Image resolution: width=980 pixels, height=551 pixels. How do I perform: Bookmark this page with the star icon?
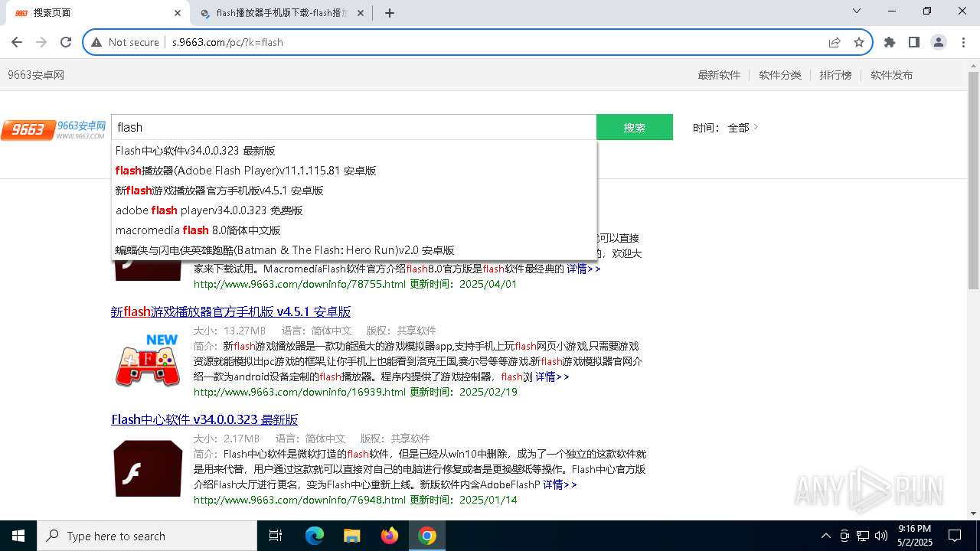859,42
